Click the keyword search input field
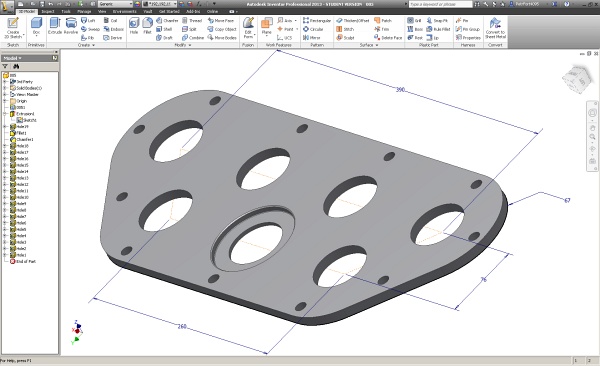Image resolution: width=600 pixels, height=366 pixels. coord(440,4)
